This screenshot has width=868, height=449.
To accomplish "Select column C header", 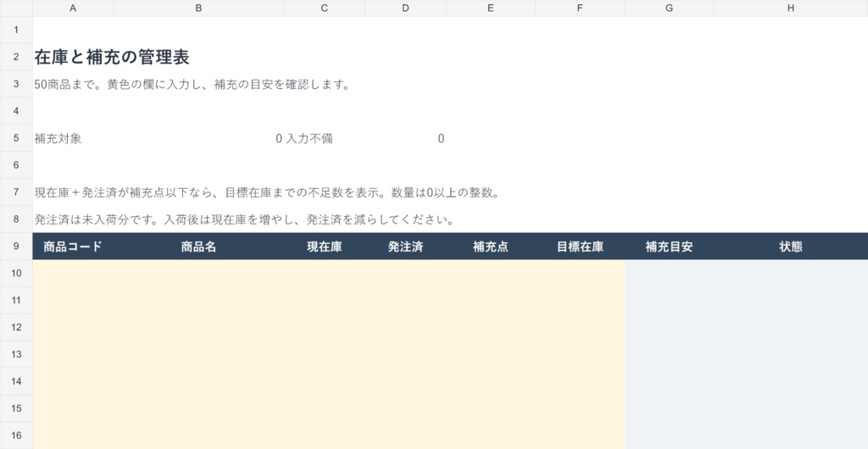I will point(325,8).
